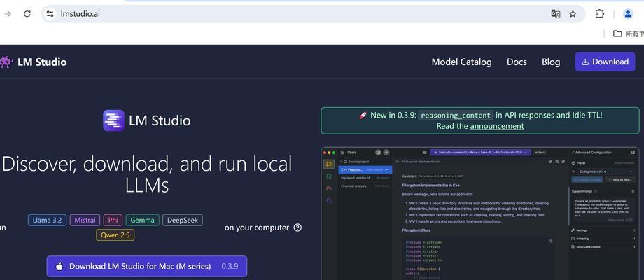Select the red folder icon in preview sidebar

tap(328, 188)
